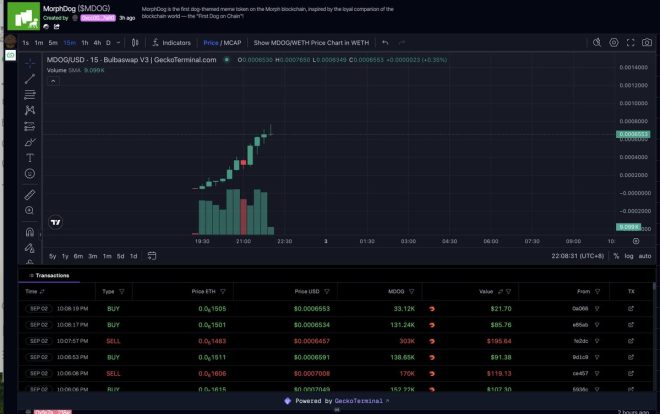660x414 pixels.
Task: Activate the ruler measure tool
Action: [29, 195]
